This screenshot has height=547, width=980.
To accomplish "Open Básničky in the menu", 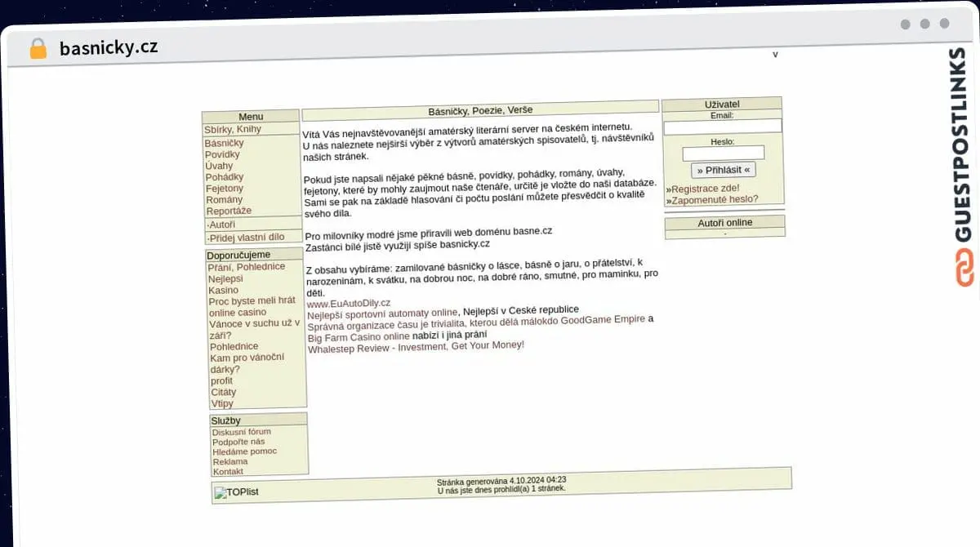I will point(224,143).
